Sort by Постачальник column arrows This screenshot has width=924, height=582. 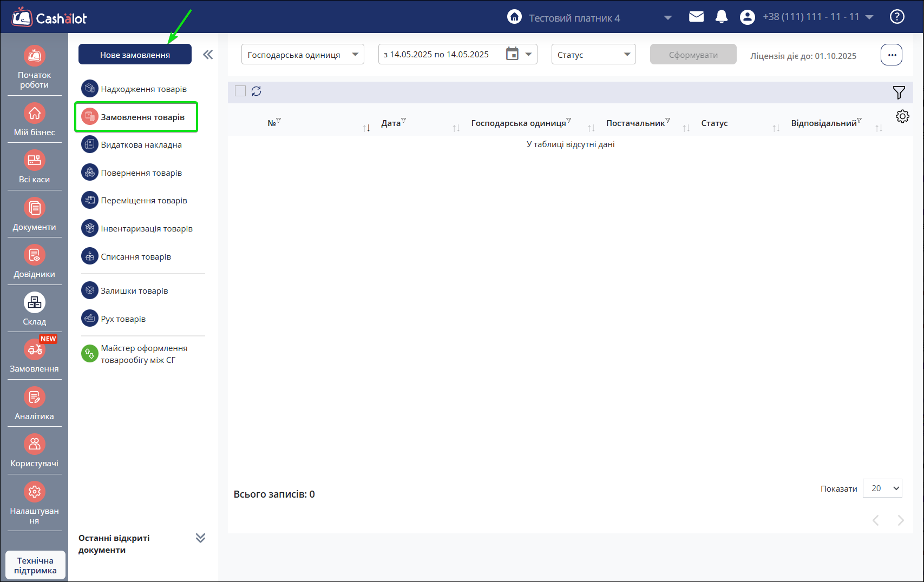tap(686, 128)
